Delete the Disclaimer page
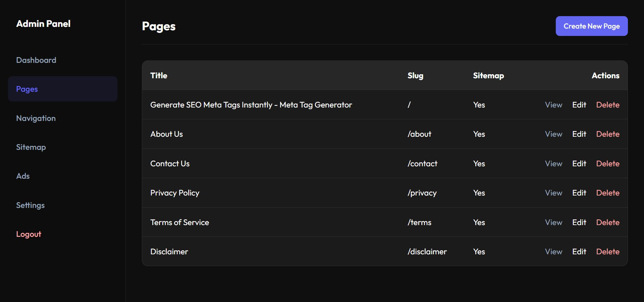The width and height of the screenshot is (644, 302). (x=607, y=252)
